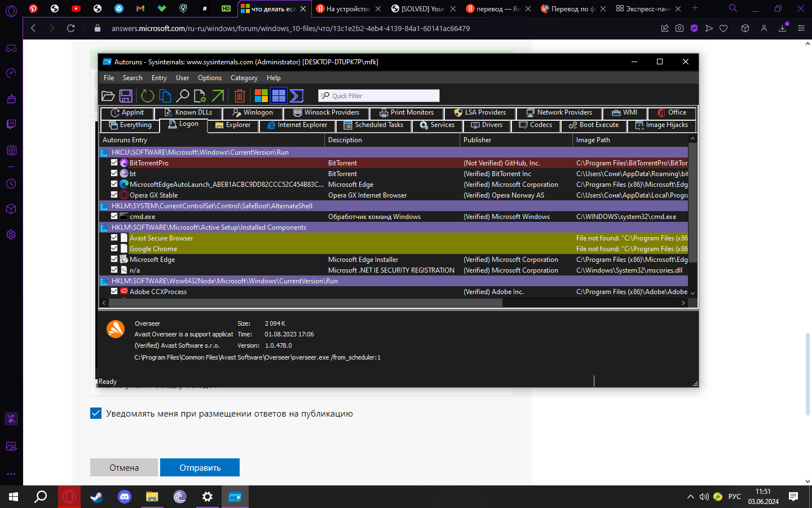Viewport: 812px width, 508px height.
Task: Open Steam from the taskbar
Action: click(x=96, y=497)
